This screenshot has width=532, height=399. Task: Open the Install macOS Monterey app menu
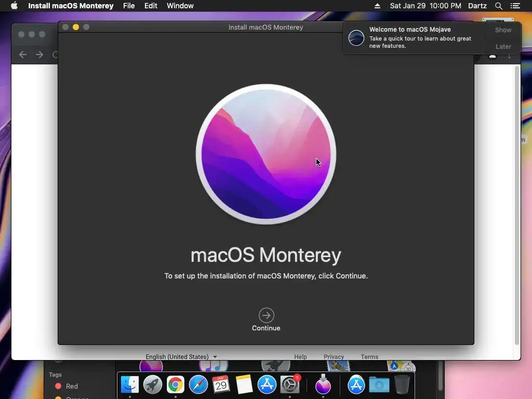(x=71, y=6)
